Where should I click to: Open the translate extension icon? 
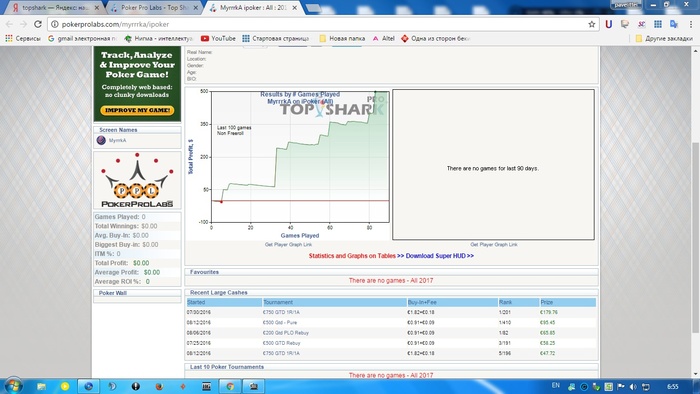[674, 24]
